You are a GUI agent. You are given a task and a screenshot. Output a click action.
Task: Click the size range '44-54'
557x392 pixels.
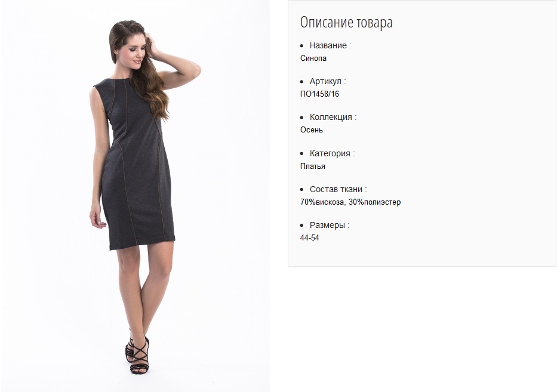click(310, 238)
